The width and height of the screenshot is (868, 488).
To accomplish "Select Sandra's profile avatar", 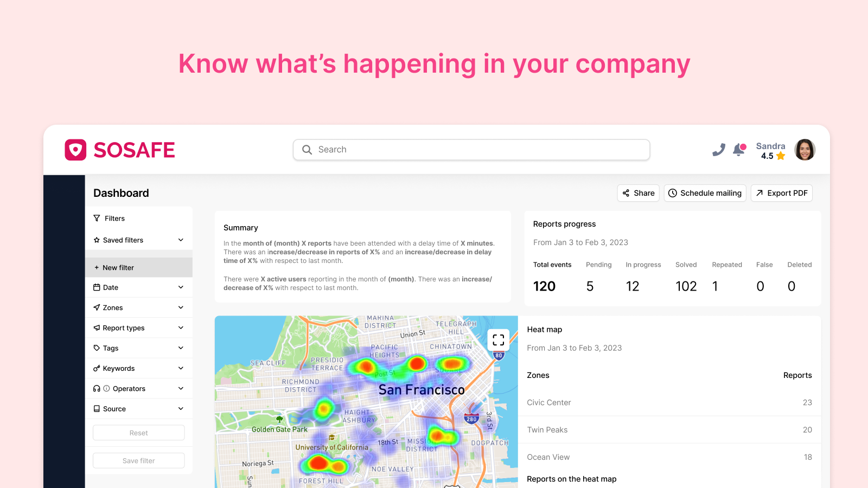I will tap(805, 150).
